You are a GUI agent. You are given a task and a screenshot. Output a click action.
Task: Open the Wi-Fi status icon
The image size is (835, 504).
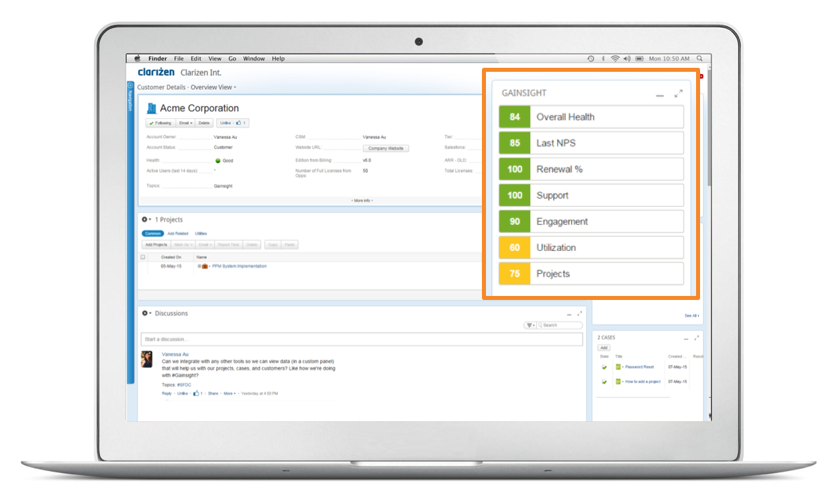(x=615, y=59)
